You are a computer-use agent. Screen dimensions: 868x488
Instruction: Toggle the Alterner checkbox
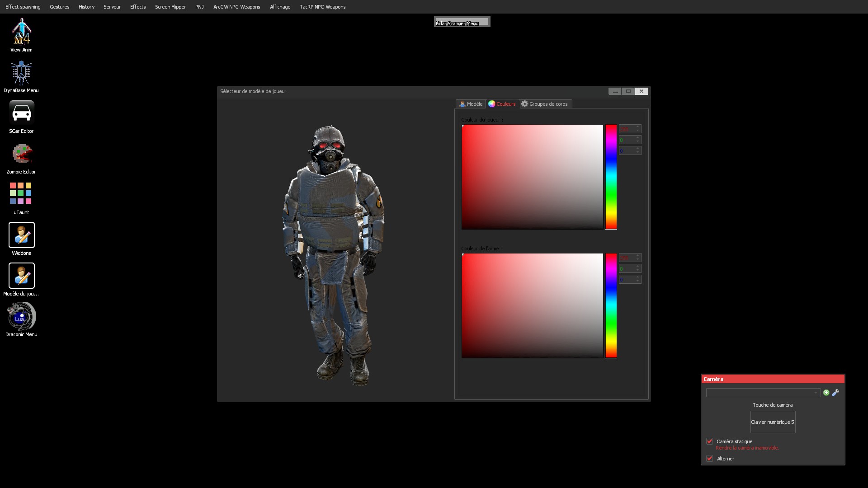pos(709,459)
